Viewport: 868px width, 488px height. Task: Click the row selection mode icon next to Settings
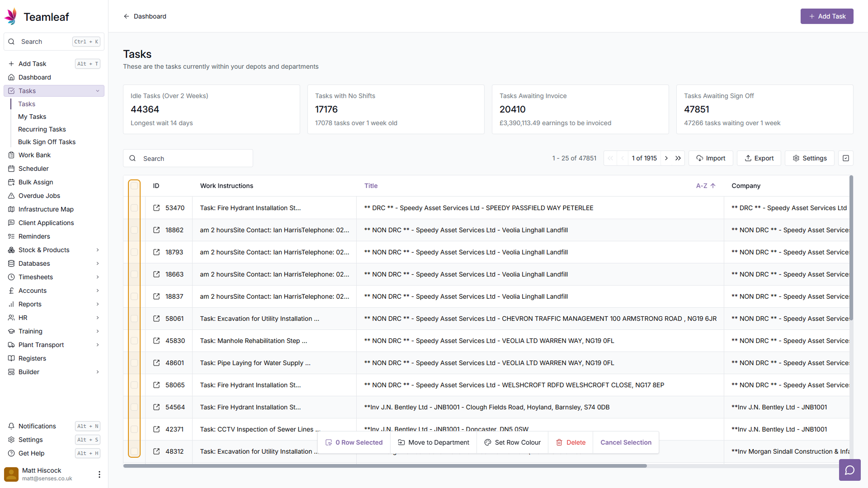846,158
